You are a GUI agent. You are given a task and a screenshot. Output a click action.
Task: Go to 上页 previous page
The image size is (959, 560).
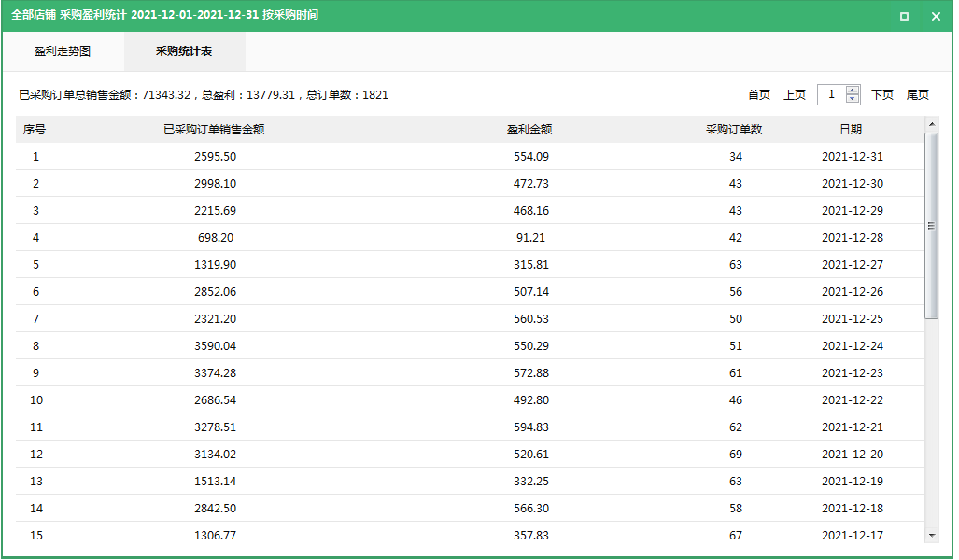coord(795,95)
